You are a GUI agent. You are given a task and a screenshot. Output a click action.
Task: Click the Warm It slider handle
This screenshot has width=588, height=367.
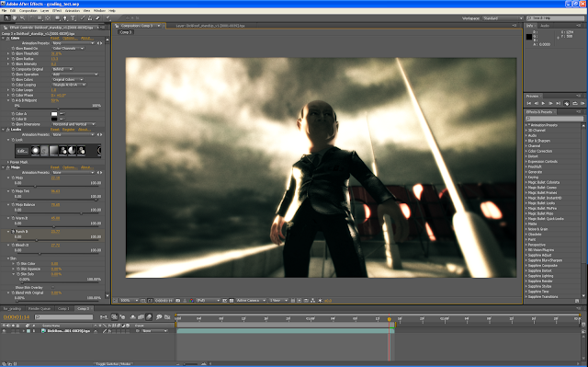[53, 226]
